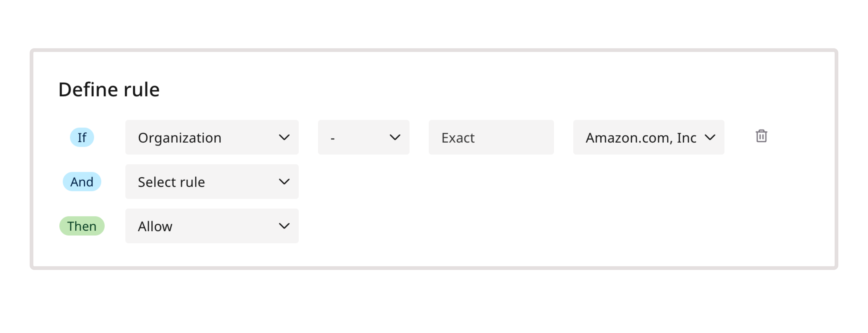Open the Organization rule type dropdown
This screenshot has height=333, width=868.
coord(212,137)
